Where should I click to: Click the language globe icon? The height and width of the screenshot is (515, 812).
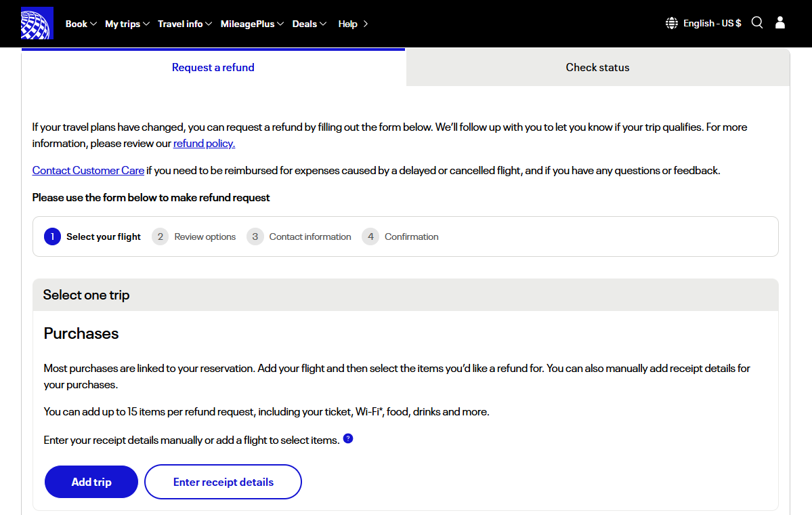click(x=672, y=23)
